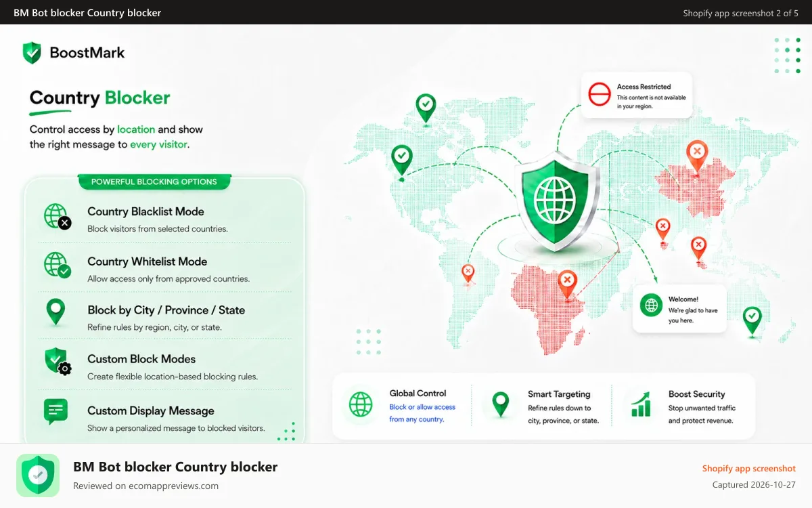Click the footer 'BM Bot blocker Country blocker' title

[175, 467]
